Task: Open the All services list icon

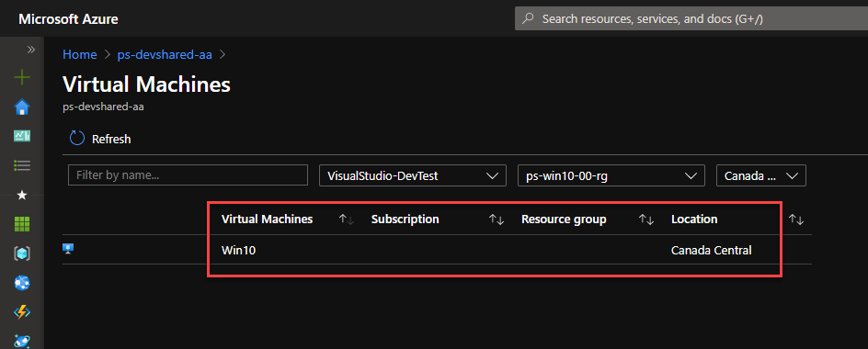Action: pyautogui.click(x=21, y=165)
